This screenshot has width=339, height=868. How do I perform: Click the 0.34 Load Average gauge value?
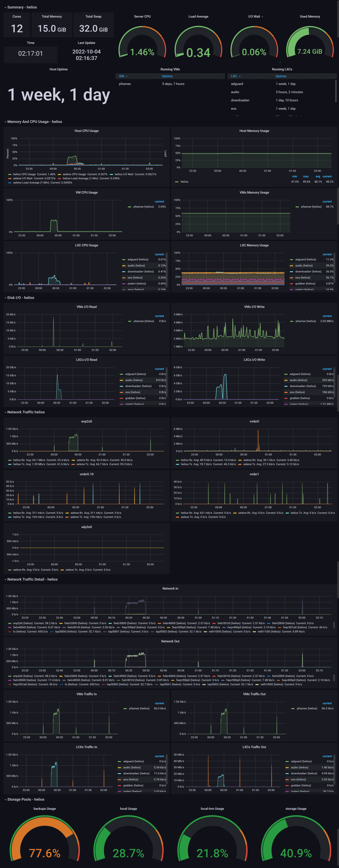click(x=198, y=53)
